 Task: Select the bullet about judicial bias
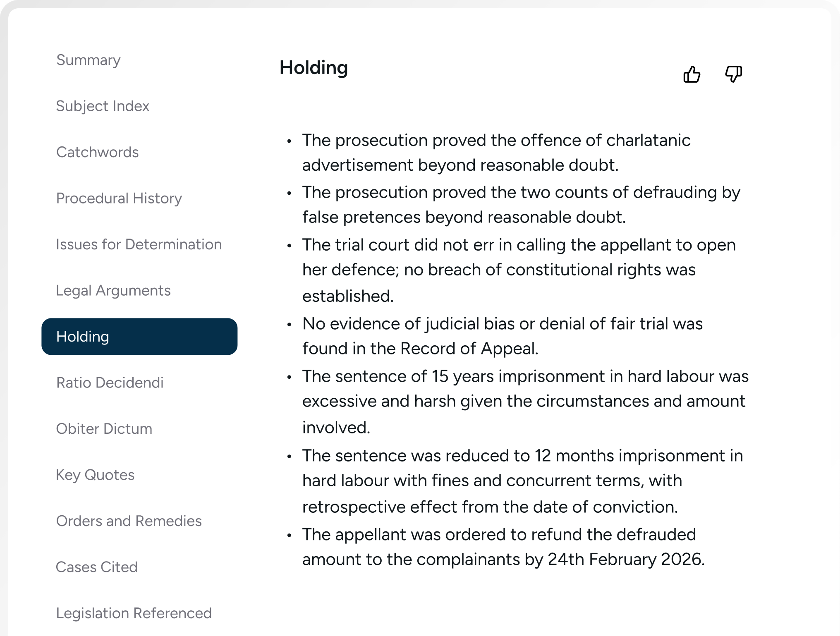(x=503, y=336)
